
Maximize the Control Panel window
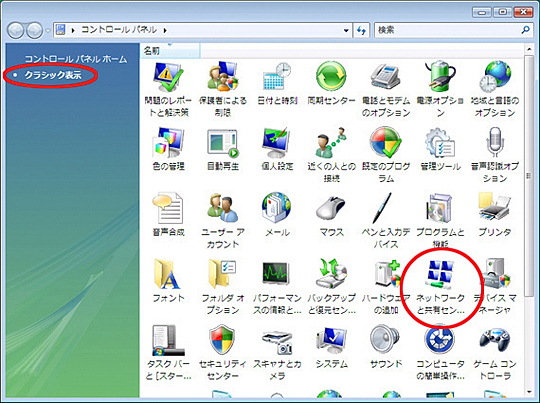point(502,12)
